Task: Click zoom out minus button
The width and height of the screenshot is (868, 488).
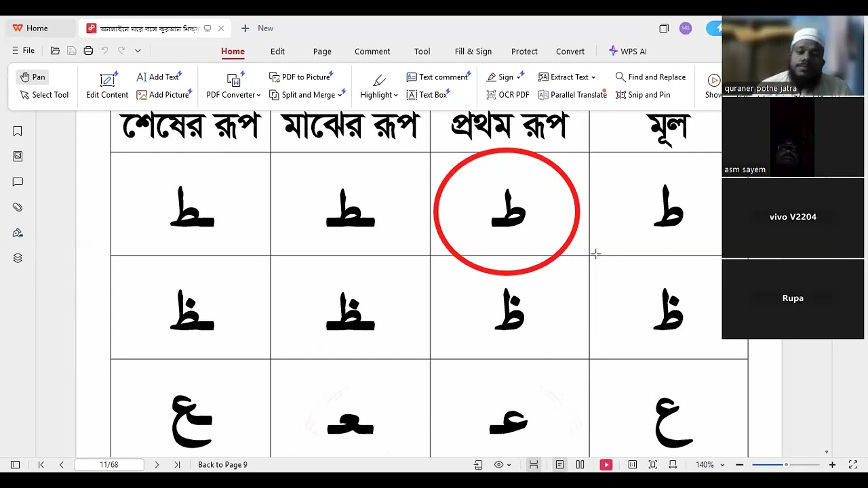Action: click(739, 465)
